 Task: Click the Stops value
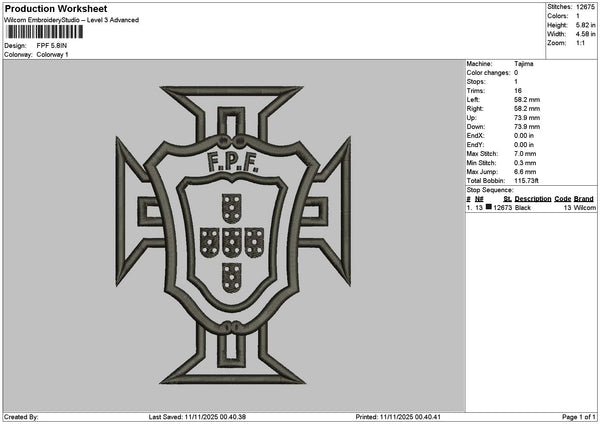coord(516,82)
